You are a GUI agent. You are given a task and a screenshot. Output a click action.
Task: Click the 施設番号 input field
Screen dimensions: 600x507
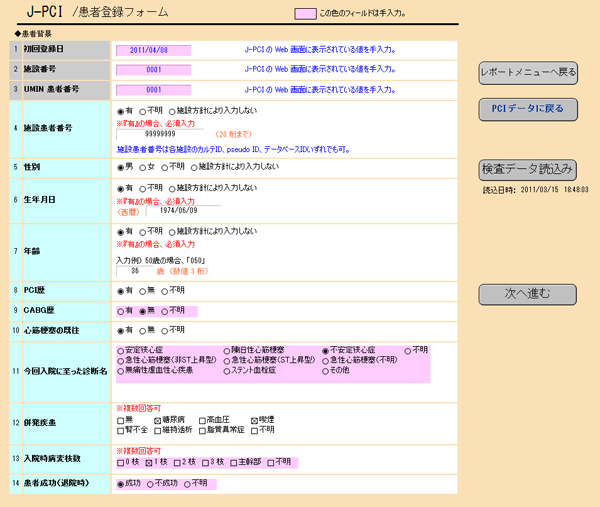[x=153, y=70]
